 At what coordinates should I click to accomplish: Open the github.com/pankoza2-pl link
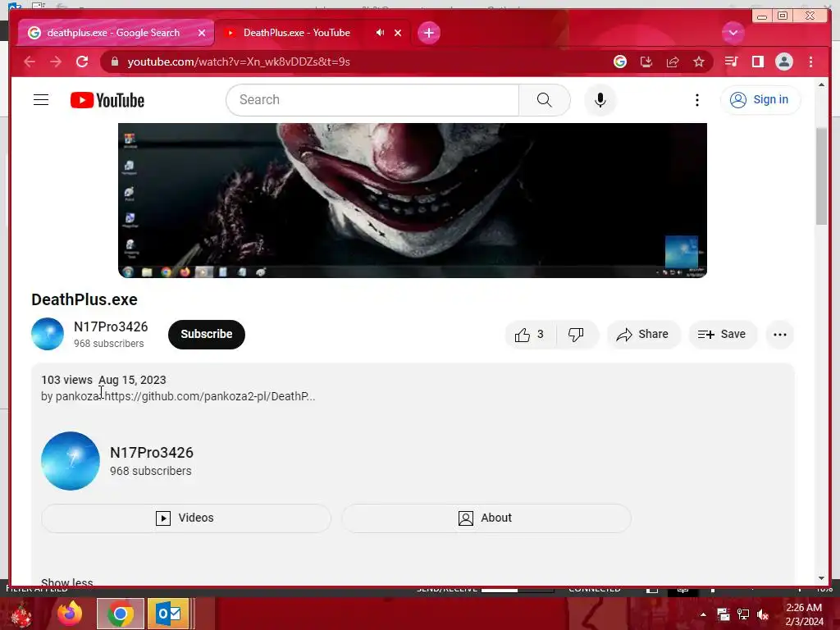coord(210,396)
